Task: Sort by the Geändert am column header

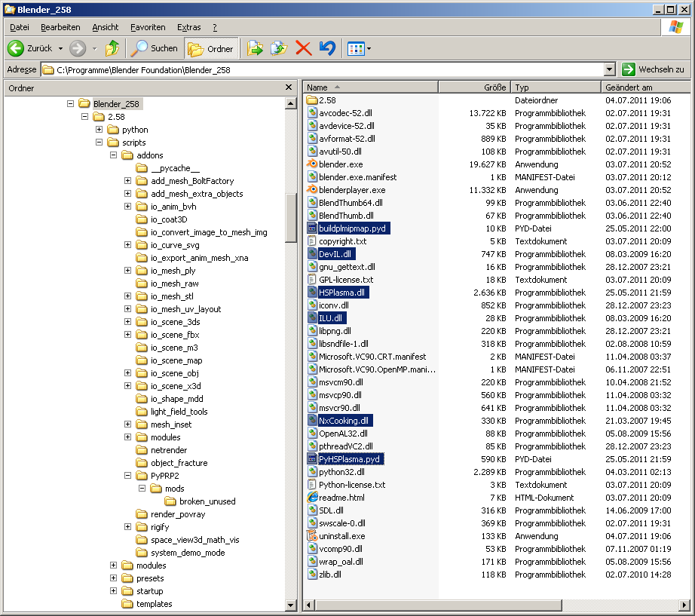Action: [x=645, y=87]
